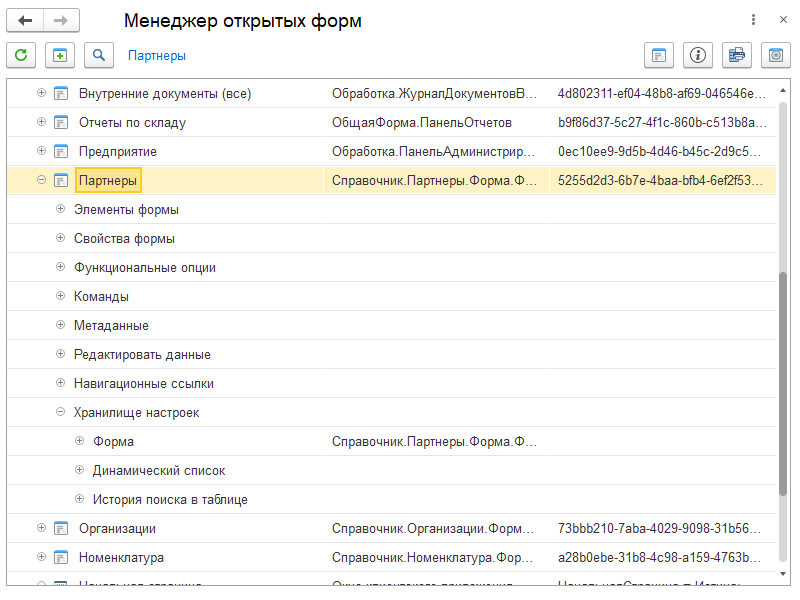Viewport: 800px width, 600px height.
Task: Select the Редактировать данные item
Action: pos(142,355)
